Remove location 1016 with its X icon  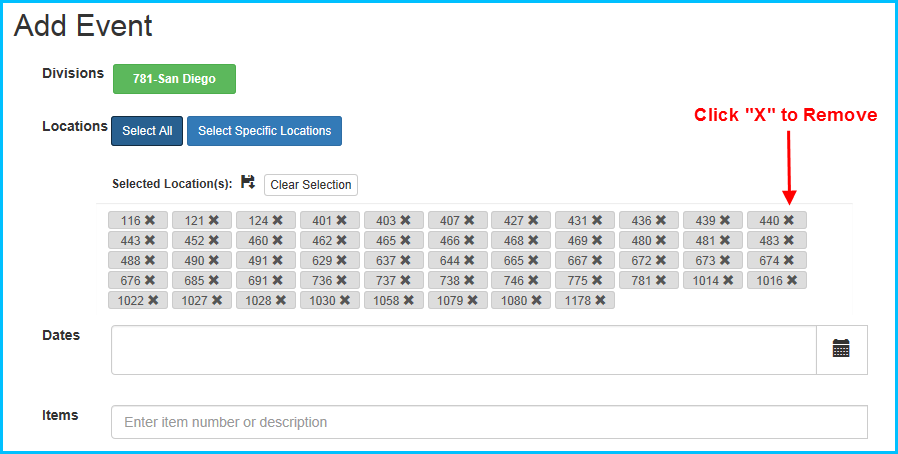point(792,280)
